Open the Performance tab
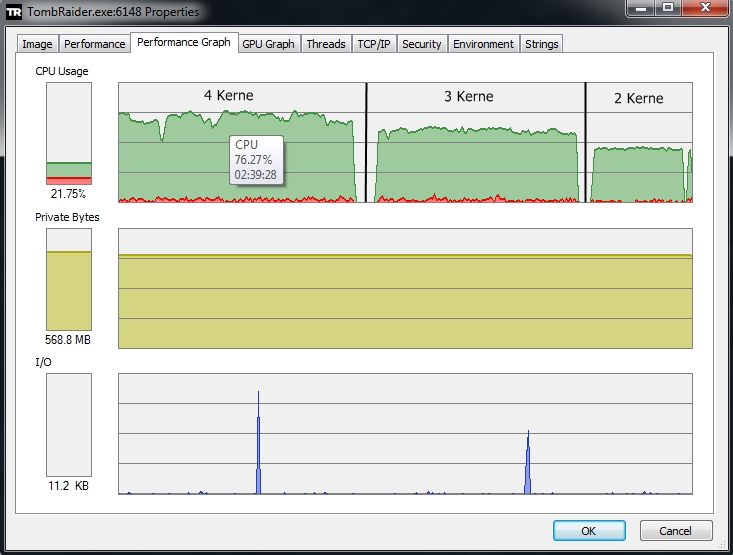Viewport: 733px width, 555px height. [94, 44]
